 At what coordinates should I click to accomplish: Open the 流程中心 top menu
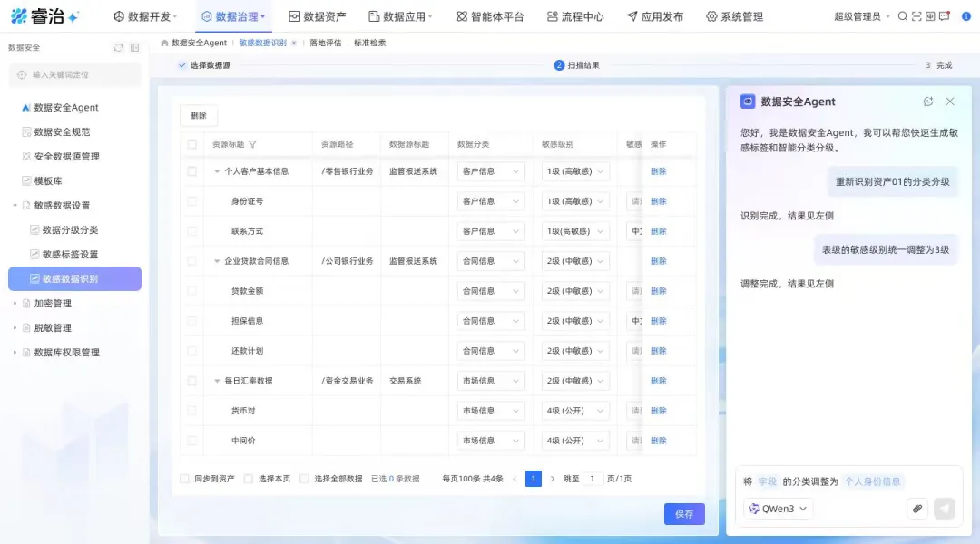pyautogui.click(x=575, y=16)
